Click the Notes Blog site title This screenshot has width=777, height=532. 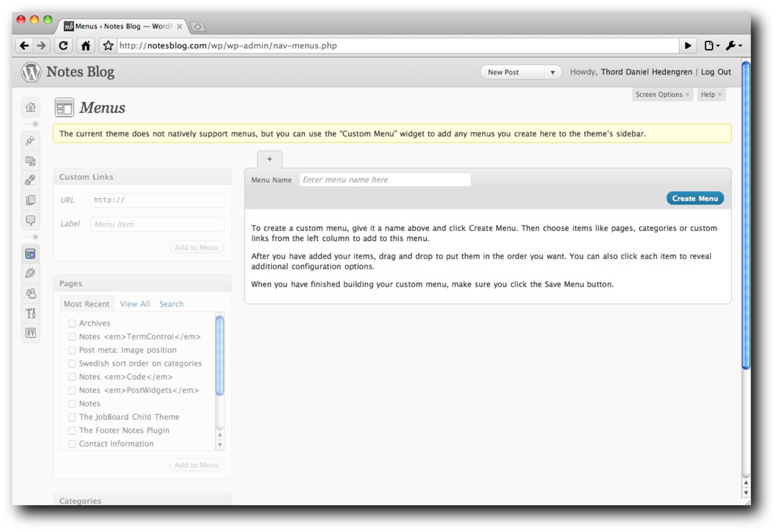(x=80, y=72)
